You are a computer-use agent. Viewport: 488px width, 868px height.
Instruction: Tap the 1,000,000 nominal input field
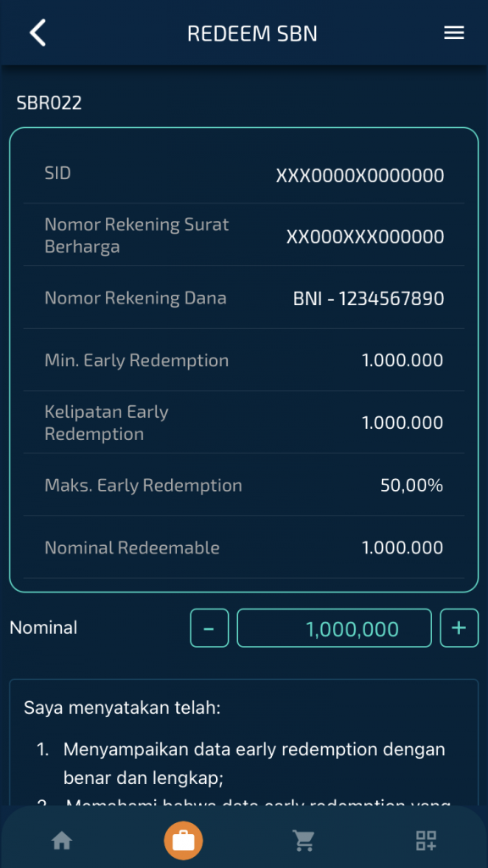pyautogui.click(x=334, y=628)
